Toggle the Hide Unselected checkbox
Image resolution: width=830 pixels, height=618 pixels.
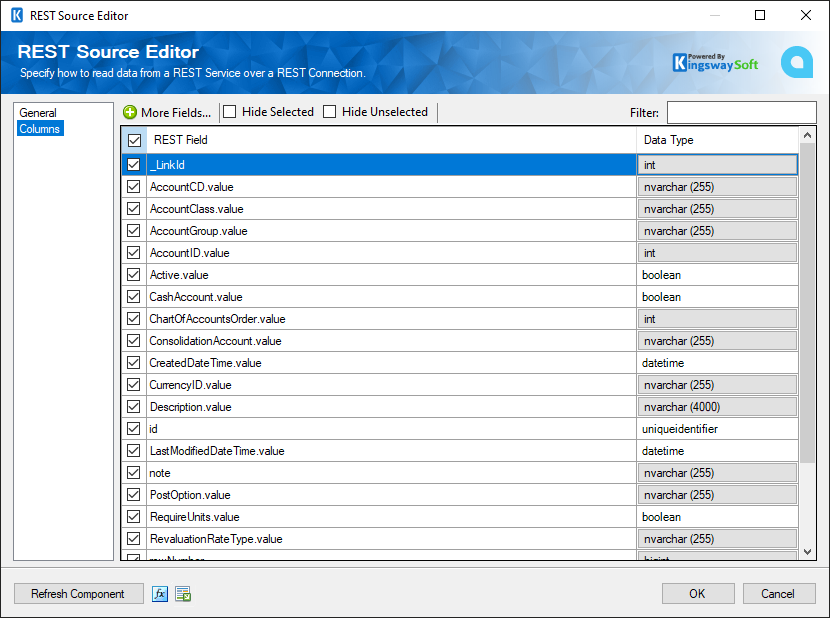click(330, 112)
